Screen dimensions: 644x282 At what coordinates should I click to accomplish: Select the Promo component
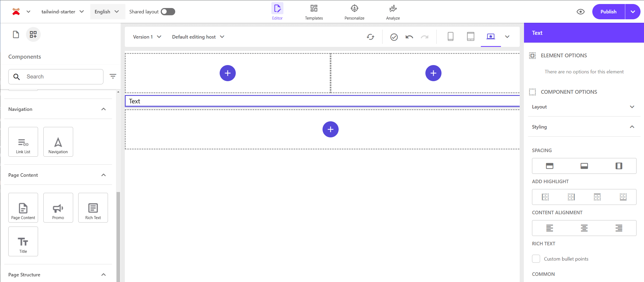click(x=58, y=208)
